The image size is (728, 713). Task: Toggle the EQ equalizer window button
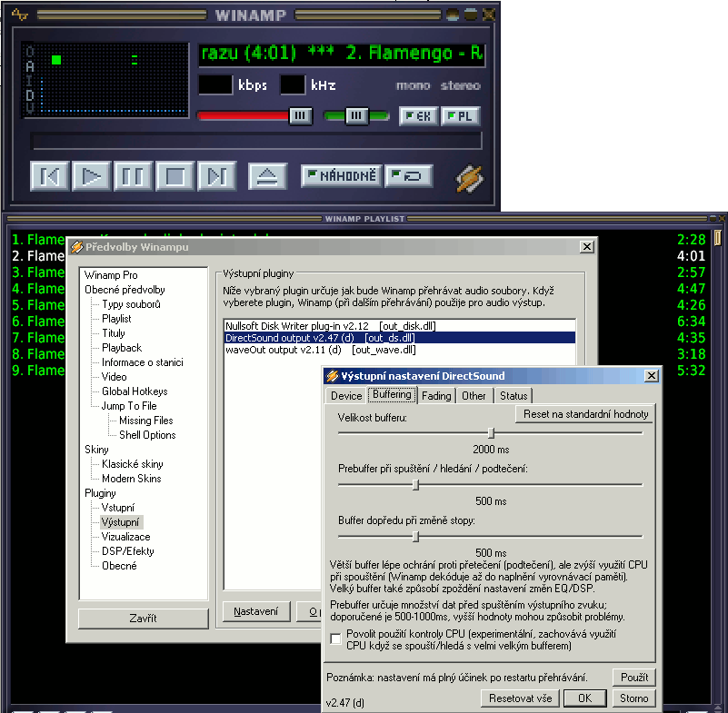(x=418, y=116)
